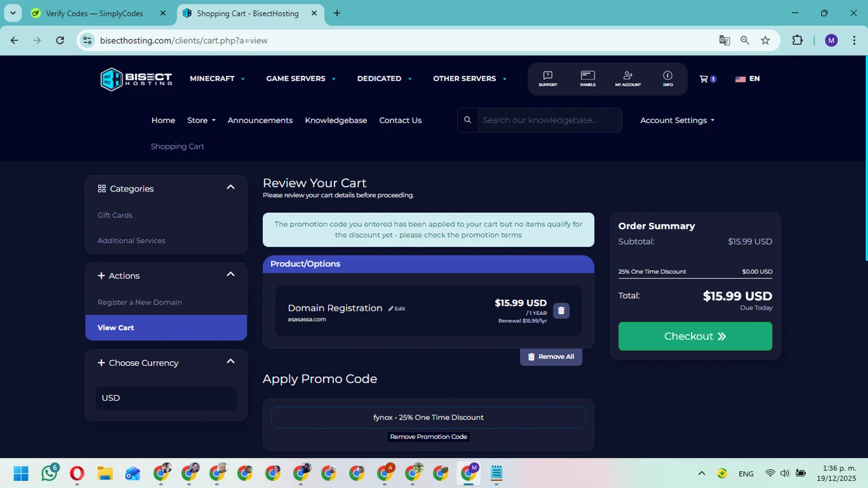Image resolution: width=868 pixels, height=488 pixels.
Task: Edit the Domain Registration item
Action: [396, 309]
